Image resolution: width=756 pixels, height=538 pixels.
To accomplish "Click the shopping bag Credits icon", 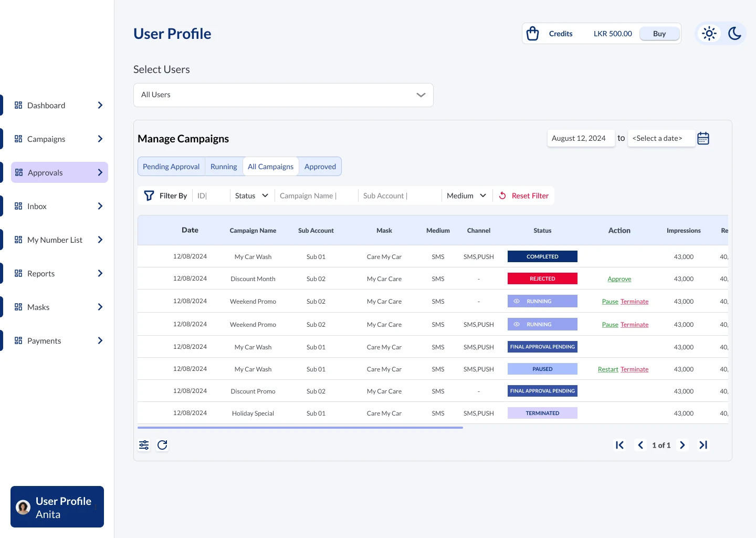I will (x=532, y=34).
